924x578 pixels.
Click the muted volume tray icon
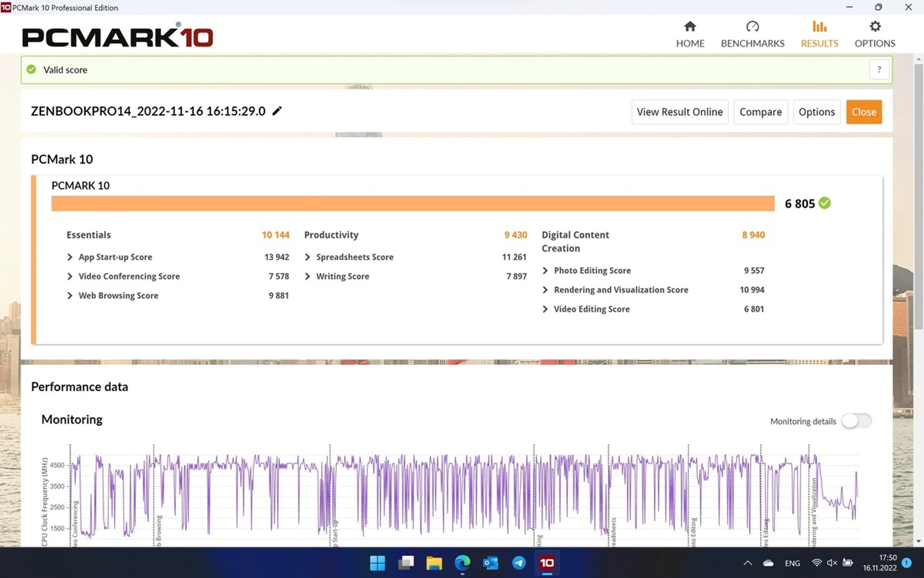pyautogui.click(x=832, y=563)
